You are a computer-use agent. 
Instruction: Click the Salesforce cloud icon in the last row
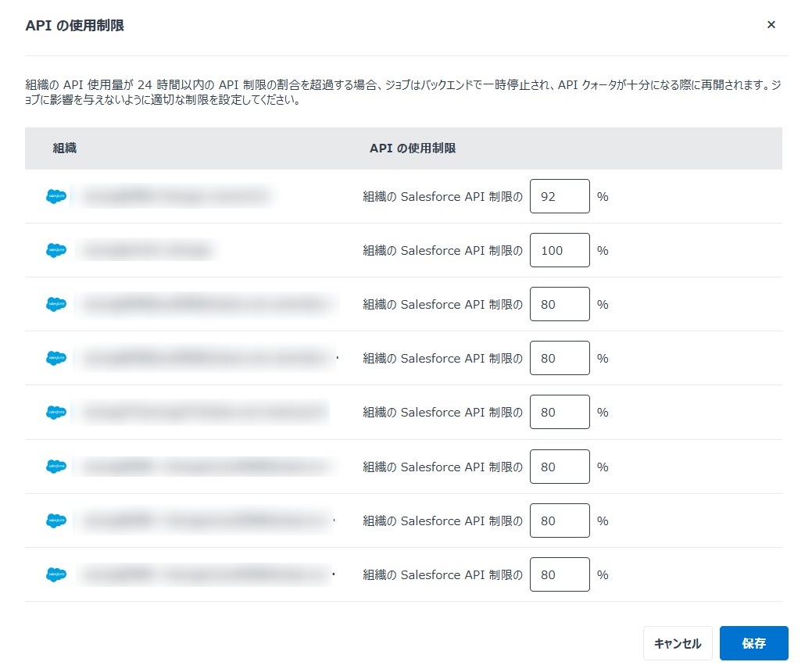pos(55,574)
